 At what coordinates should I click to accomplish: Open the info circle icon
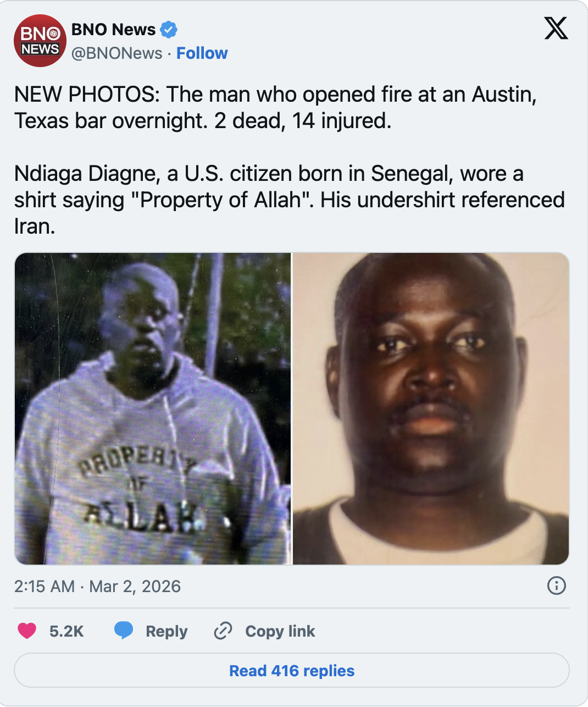[557, 586]
